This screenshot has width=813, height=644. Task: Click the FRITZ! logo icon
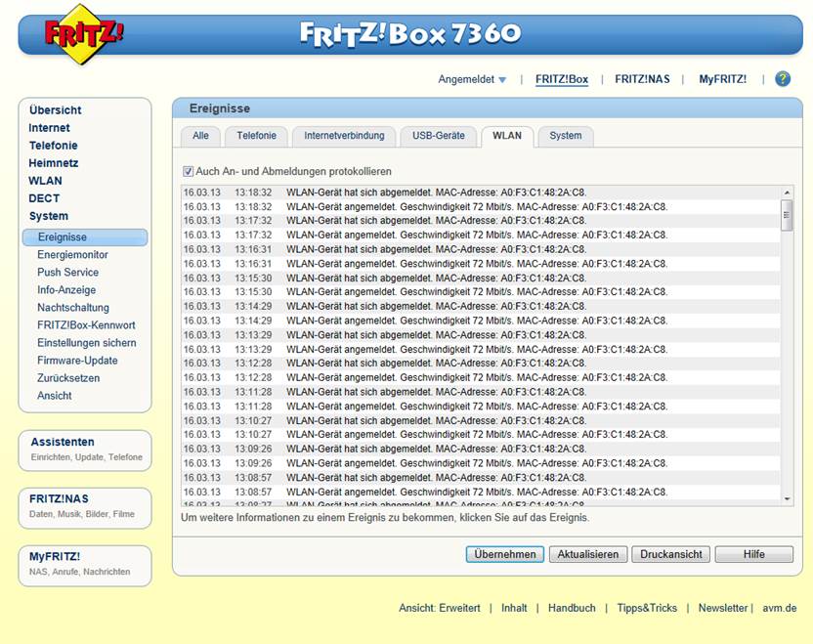click(82, 34)
